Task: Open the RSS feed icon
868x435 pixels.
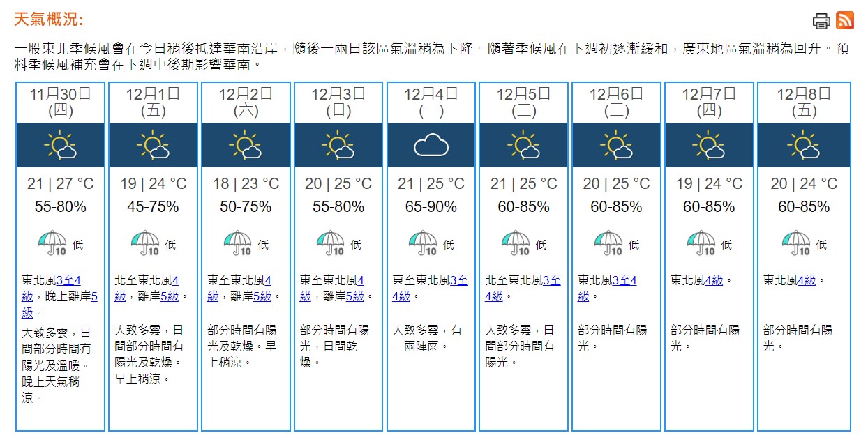Action: [845, 21]
